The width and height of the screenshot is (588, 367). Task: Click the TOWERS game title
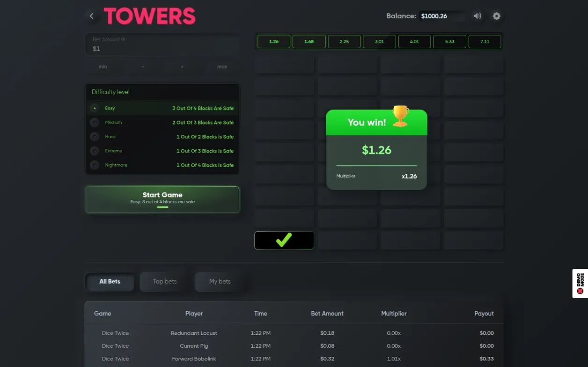pyautogui.click(x=150, y=16)
